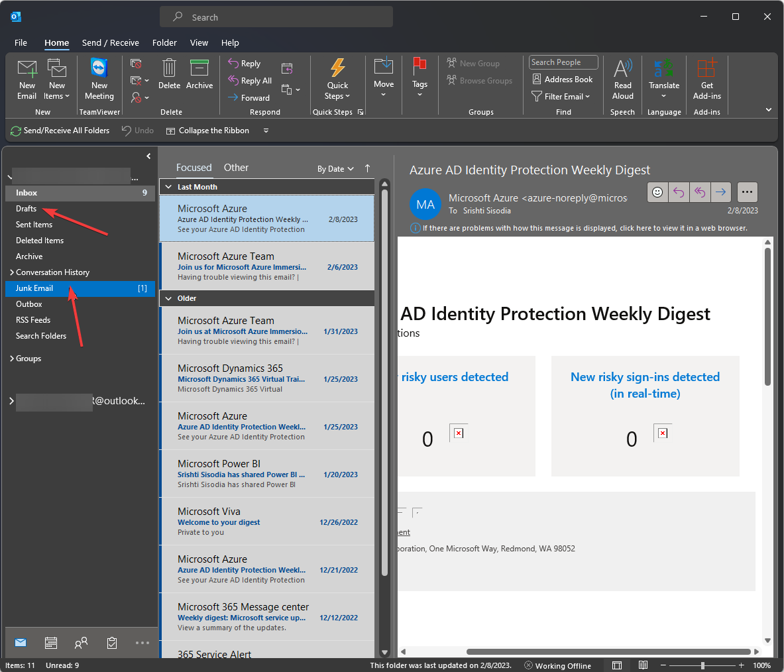Open the Tags flag menu
The image size is (784, 672).
420,78
